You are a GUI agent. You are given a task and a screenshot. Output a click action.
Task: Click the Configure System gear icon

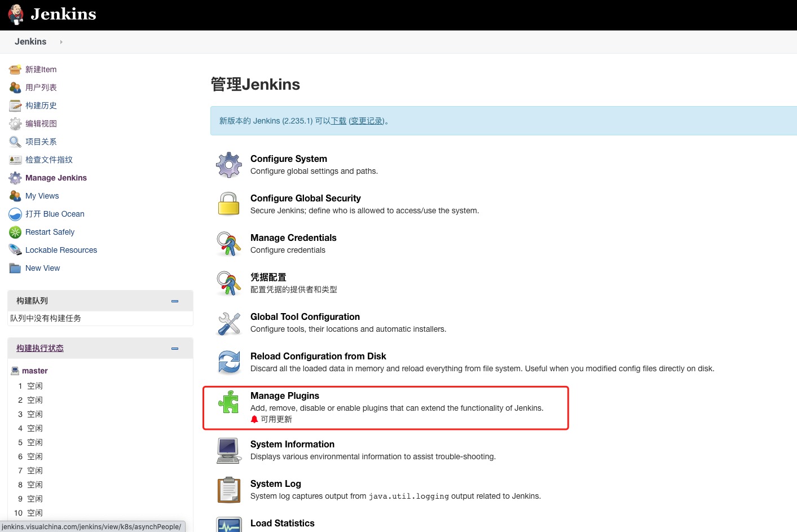(229, 165)
